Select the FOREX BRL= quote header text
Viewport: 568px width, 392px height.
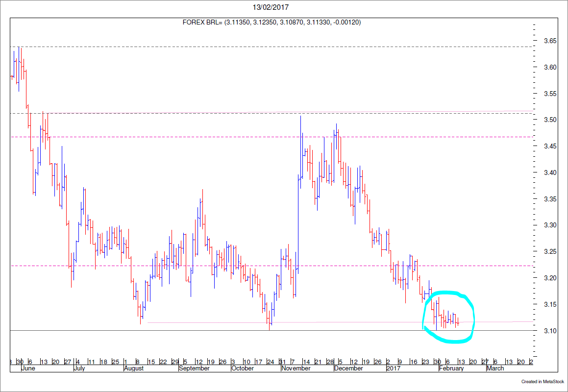pos(272,23)
